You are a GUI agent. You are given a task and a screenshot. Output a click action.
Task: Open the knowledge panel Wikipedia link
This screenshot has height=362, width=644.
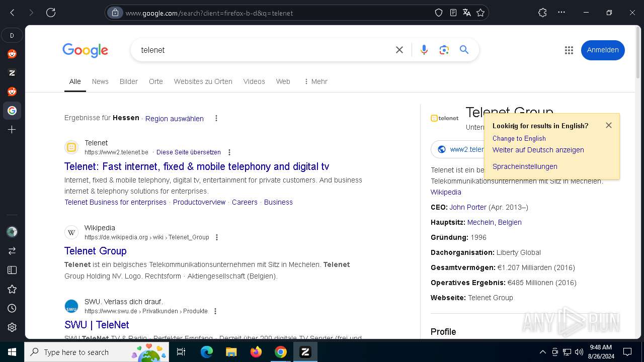[446, 192]
